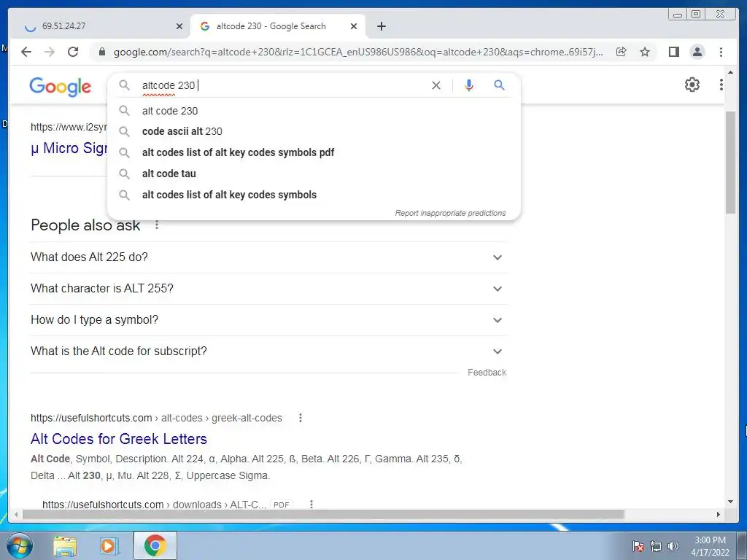Pick 'alt codes list of alt key codes symbols pdf'
Viewport: 747px width, 560px height.
pos(314,152)
